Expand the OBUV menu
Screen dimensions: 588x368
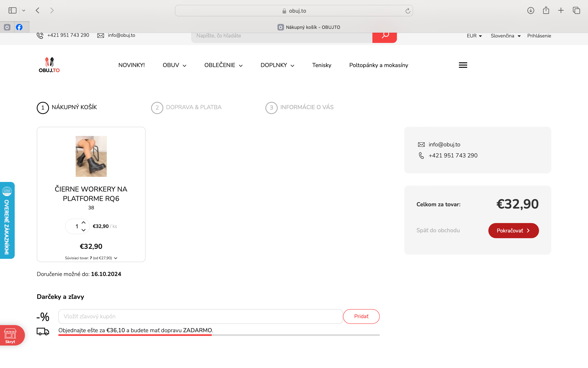click(x=174, y=65)
